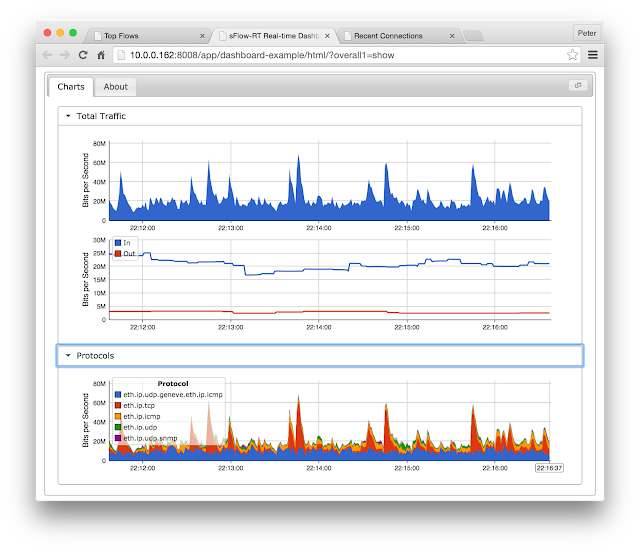The height and width of the screenshot is (552, 640).
Task: Open a new browser tab
Action: [x=473, y=36]
